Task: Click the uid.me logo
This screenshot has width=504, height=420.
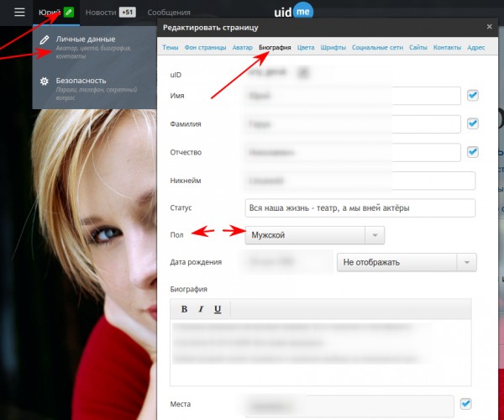Action: pyautogui.click(x=293, y=12)
